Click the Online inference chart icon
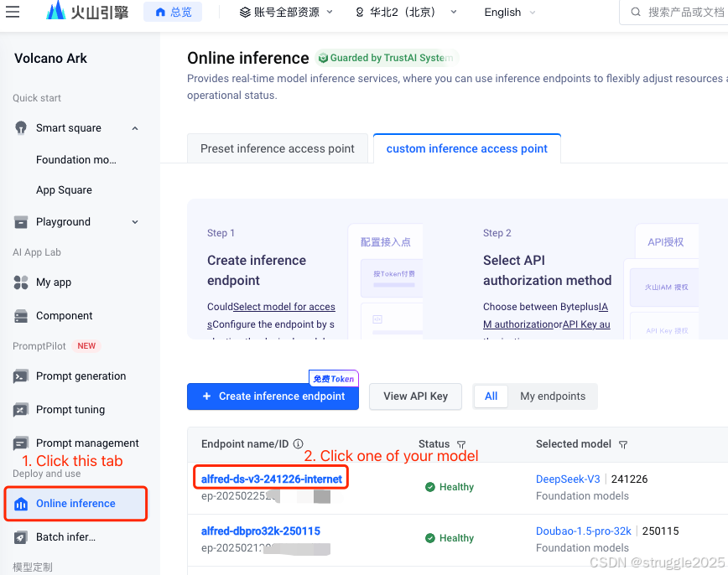This screenshot has height=575, width=728. [21, 504]
